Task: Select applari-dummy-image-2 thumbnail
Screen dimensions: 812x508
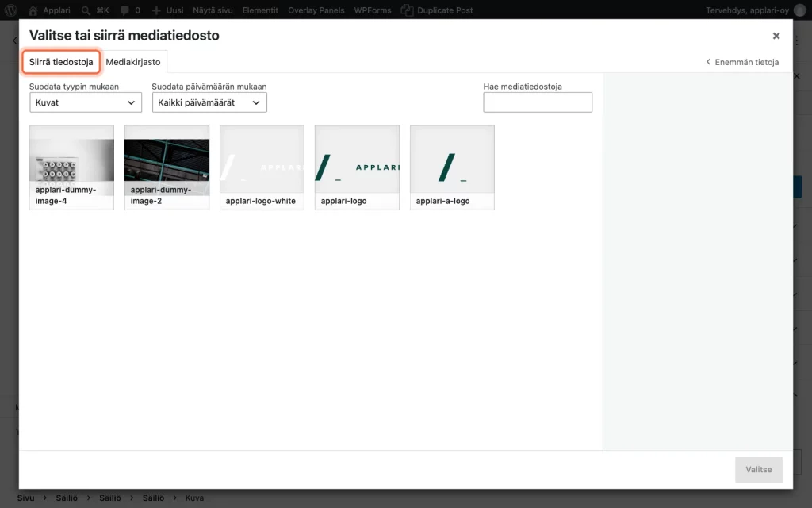Action: pyautogui.click(x=167, y=167)
